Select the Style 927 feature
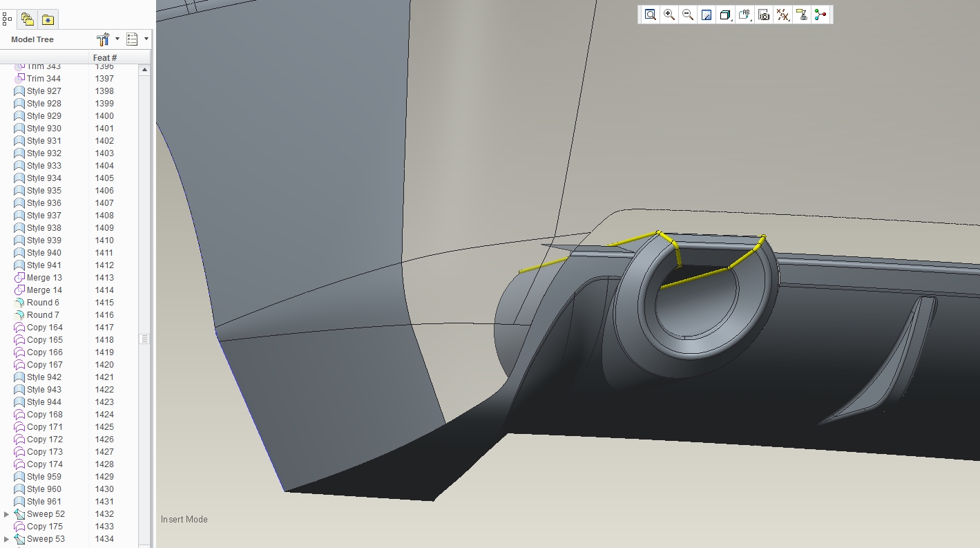The width and height of the screenshot is (980, 548). (x=44, y=91)
